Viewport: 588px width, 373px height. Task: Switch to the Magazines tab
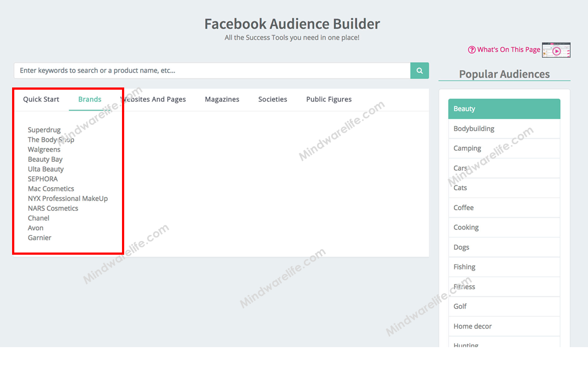click(222, 99)
